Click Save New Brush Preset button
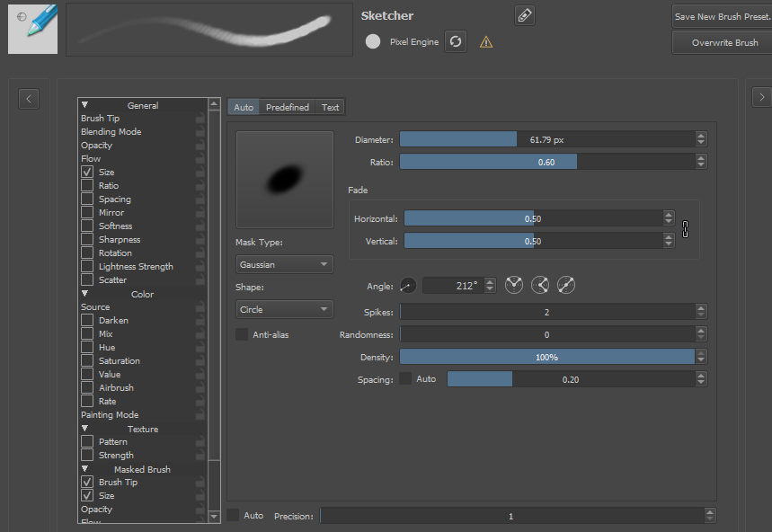The width and height of the screenshot is (772, 532). pos(722,16)
